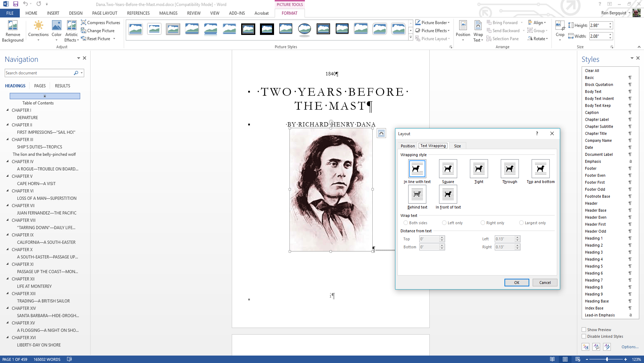
Task: Click the Layout Options icon beside picture
Action: (381, 133)
